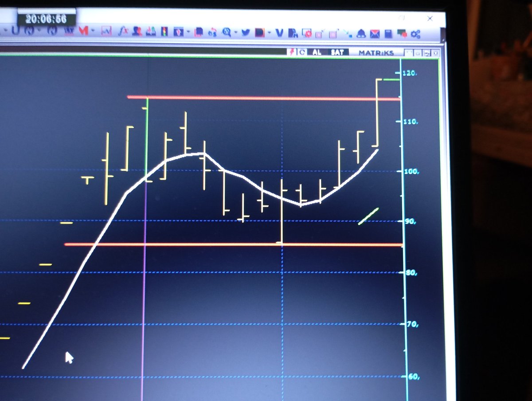The width and height of the screenshot is (532, 401).
Task: Select the lower red horizontal support line
Action: click(234, 244)
